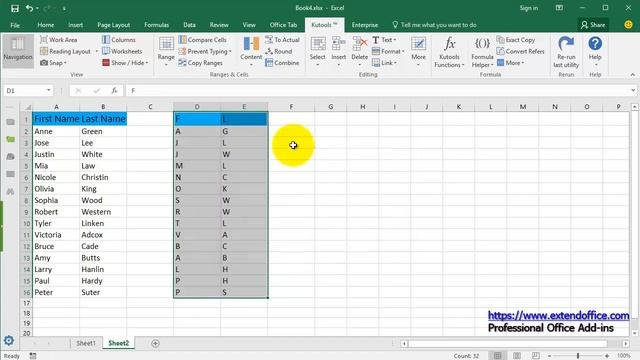Click Sign in
This screenshot has height=360, width=640.
click(529, 8)
